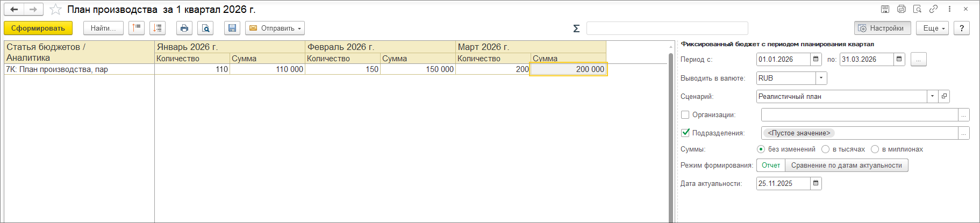Open calendar for Дата актуальности

tap(816, 183)
